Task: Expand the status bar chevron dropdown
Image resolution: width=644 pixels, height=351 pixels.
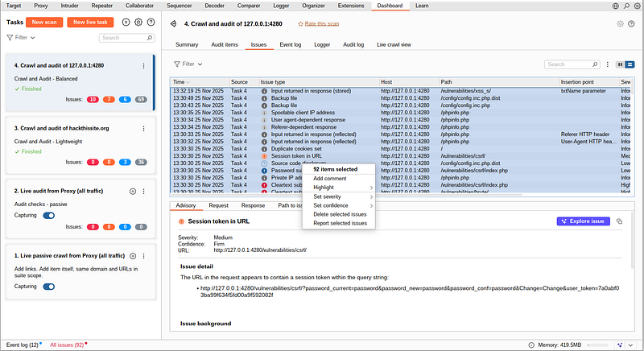Action: [630, 345]
